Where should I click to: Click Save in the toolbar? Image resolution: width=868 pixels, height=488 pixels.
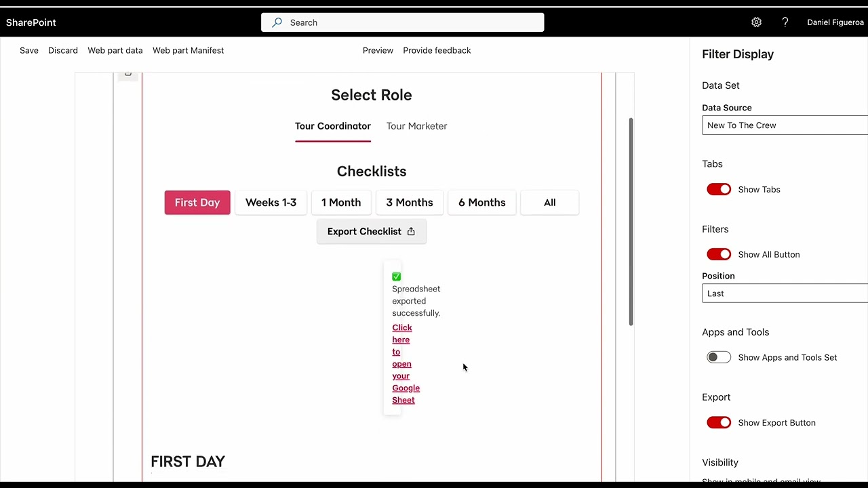coord(29,50)
